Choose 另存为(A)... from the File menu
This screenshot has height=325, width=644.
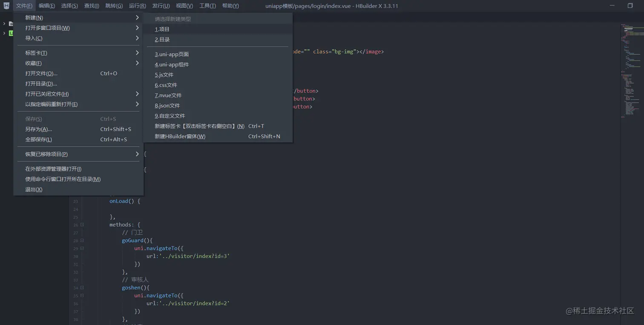pos(78,129)
